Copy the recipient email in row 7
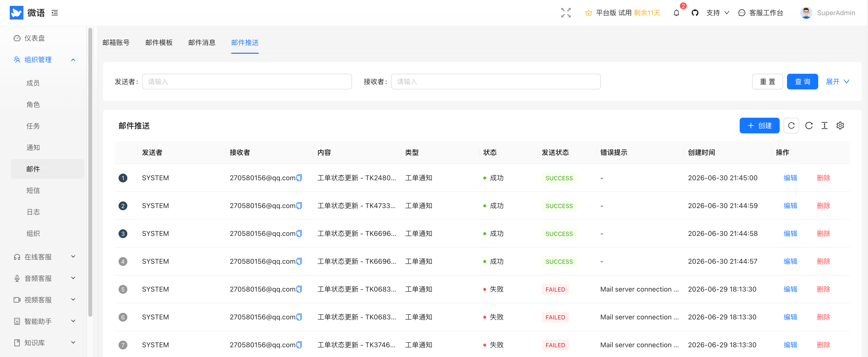 (x=299, y=345)
